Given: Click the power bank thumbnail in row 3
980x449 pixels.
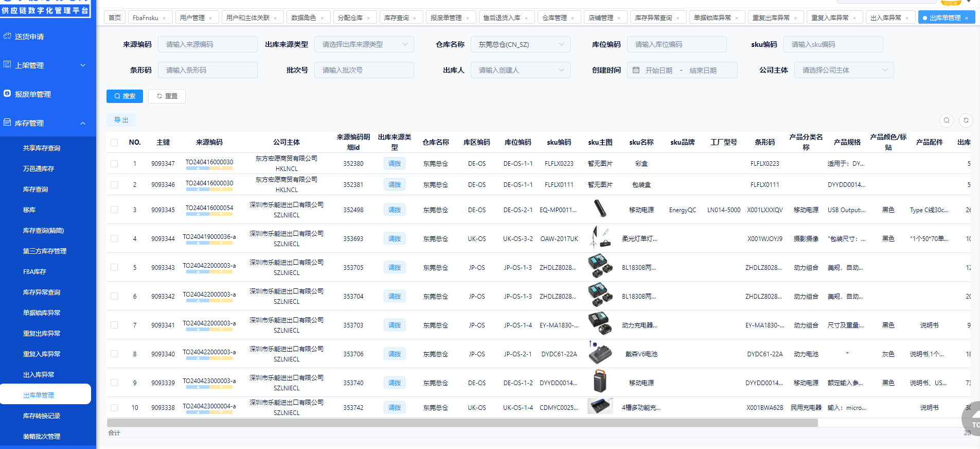Looking at the screenshot, I should [x=600, y=209].
